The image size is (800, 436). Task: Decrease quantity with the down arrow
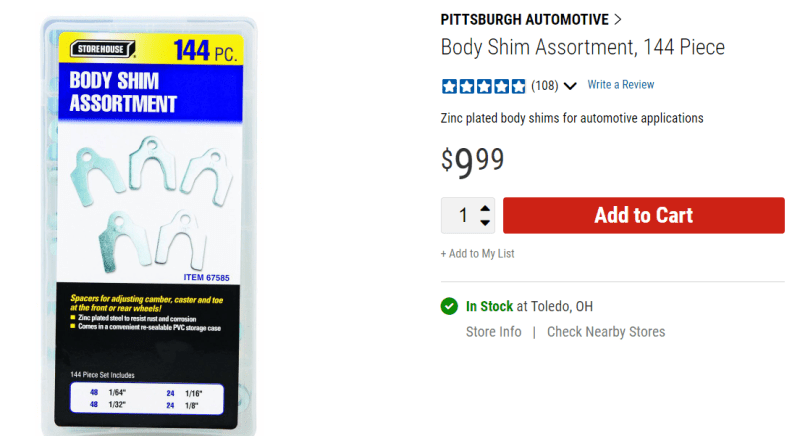(485, 222)
